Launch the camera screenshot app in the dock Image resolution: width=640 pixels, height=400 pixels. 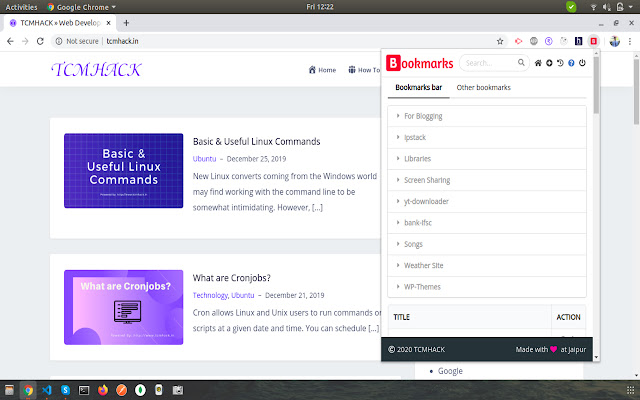[178, 390]
